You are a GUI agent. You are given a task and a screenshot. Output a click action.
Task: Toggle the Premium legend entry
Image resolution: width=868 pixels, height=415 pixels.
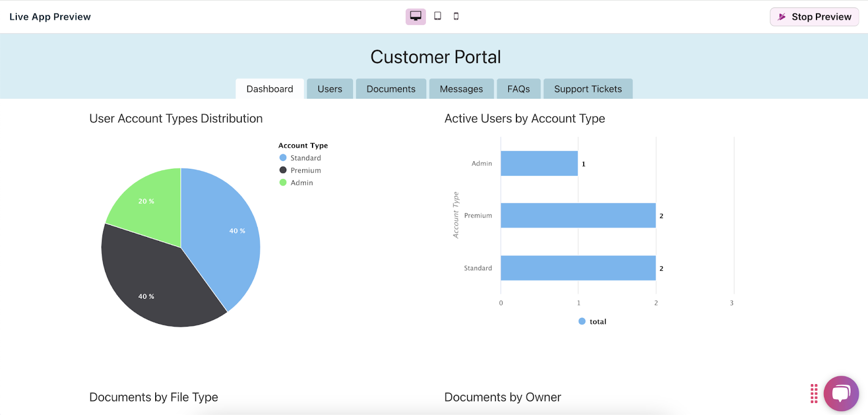coord(300,170)
